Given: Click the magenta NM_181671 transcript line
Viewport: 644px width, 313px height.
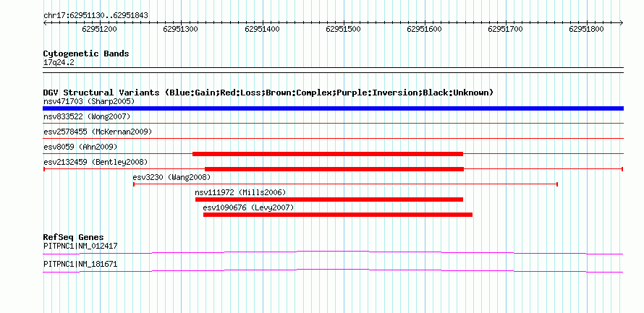Looking at the screenshot, I should (333, 271).
